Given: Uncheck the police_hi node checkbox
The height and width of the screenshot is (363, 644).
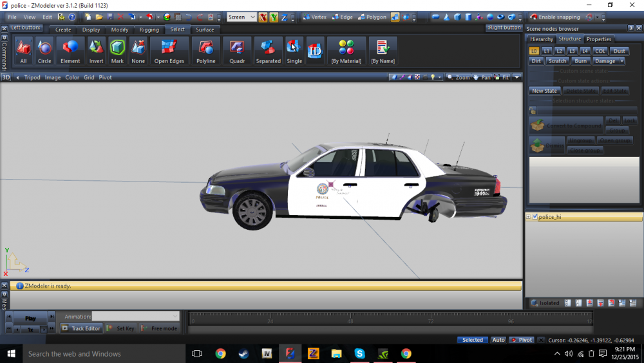Looking at the screenshot, I should [535, 217].
